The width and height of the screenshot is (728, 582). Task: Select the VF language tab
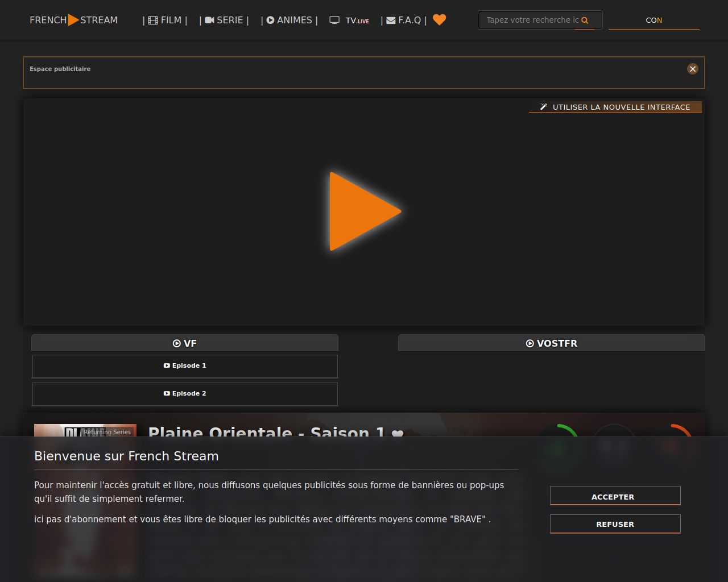pyautogui.click(x=185, y=343)
